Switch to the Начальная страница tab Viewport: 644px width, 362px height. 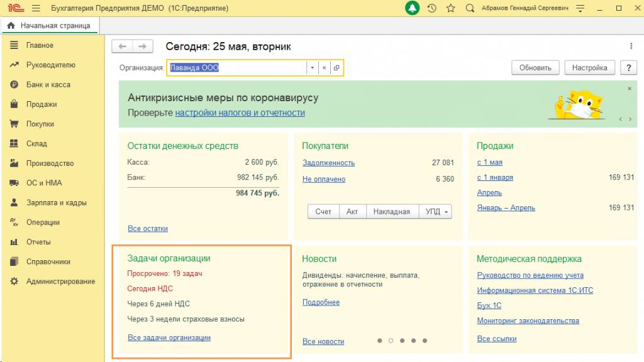point(50,25)
